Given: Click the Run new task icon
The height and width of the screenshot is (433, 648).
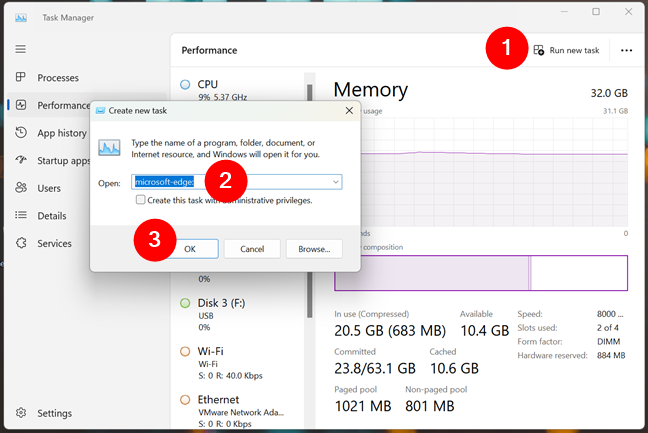Looking at the screenshot, I should tap(539, 50).
